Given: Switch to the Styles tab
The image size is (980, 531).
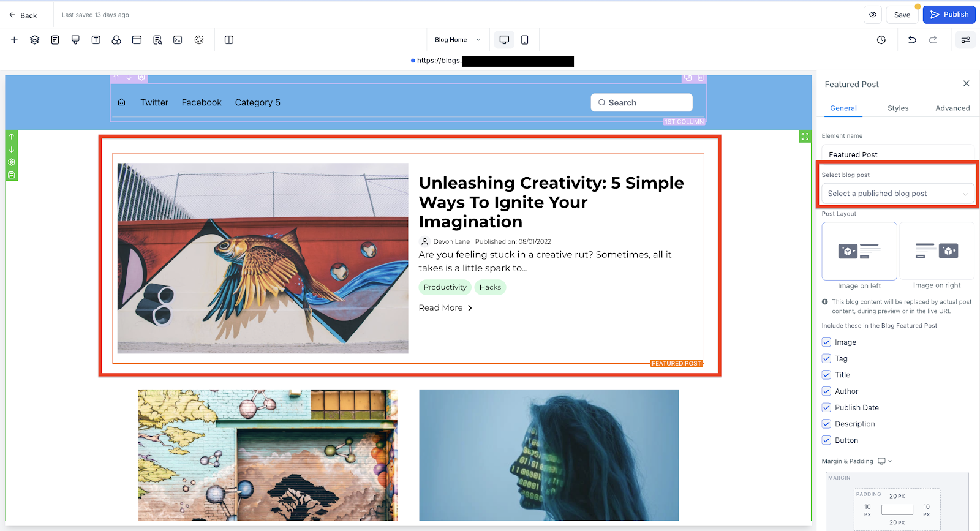Looking at the screenshot, I should 898,108.
